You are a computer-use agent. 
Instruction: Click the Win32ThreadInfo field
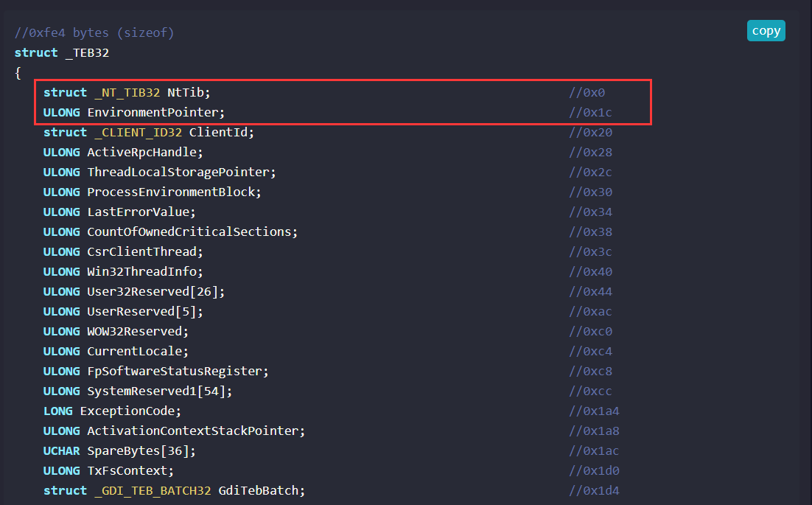(144, 271)
